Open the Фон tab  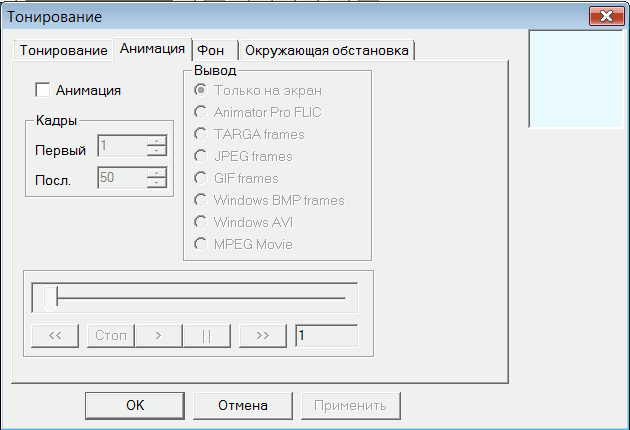coord(210,50)
